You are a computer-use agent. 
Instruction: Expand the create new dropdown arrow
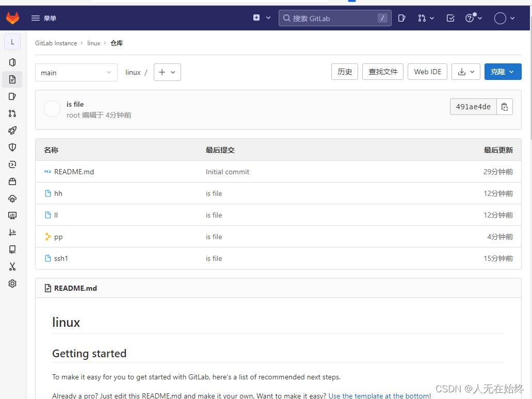[268, 18]
